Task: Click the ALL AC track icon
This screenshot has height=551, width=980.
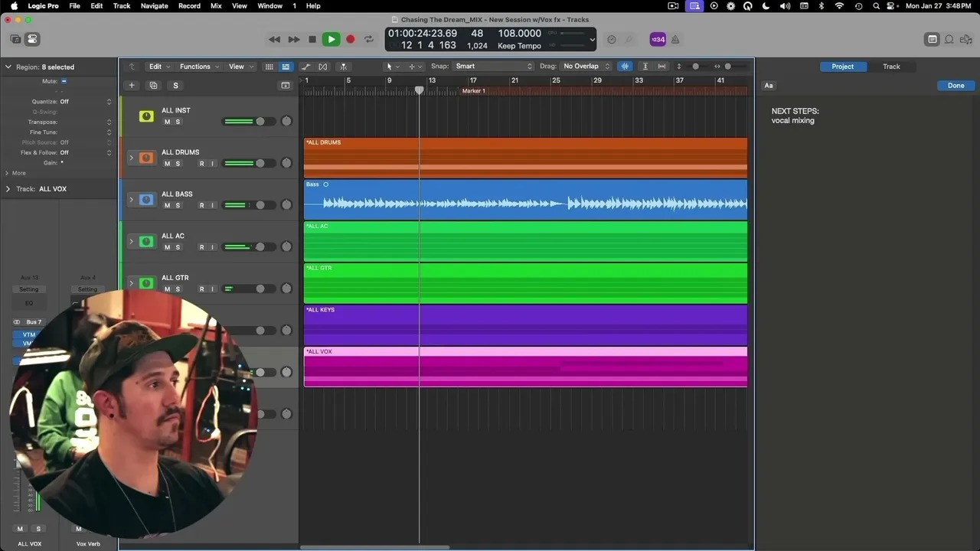Action: point(146,242)
